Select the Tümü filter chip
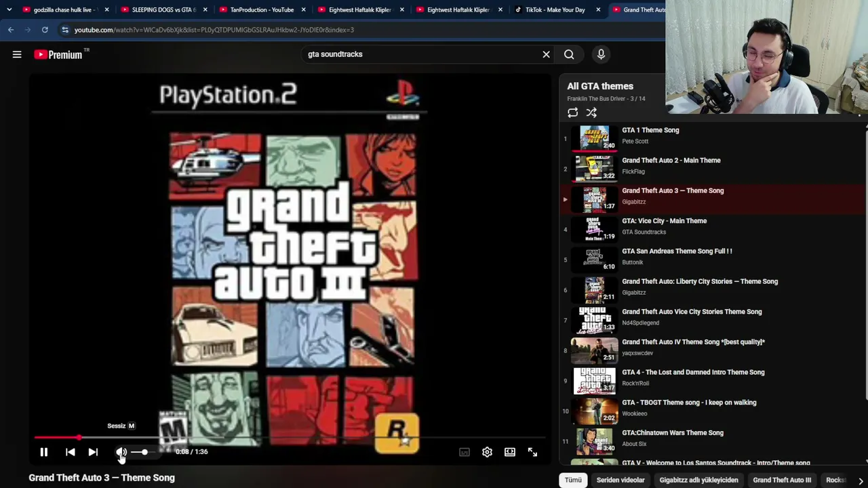The width and height of the screenshot is (868, 488). 573,480
